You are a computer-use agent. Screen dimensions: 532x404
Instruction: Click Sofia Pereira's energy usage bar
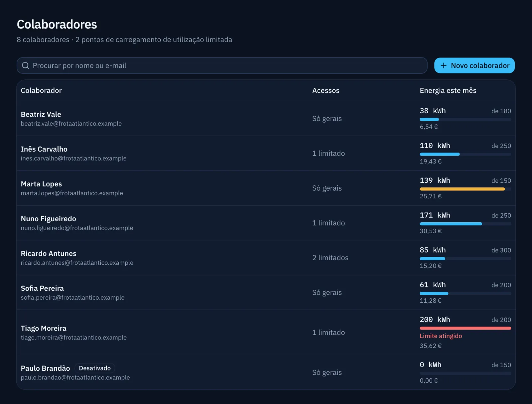[x=465, y=293]
